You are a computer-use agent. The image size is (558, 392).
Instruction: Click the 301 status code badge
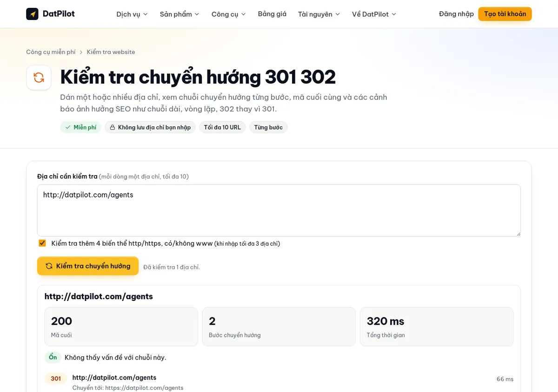(56, 379)
